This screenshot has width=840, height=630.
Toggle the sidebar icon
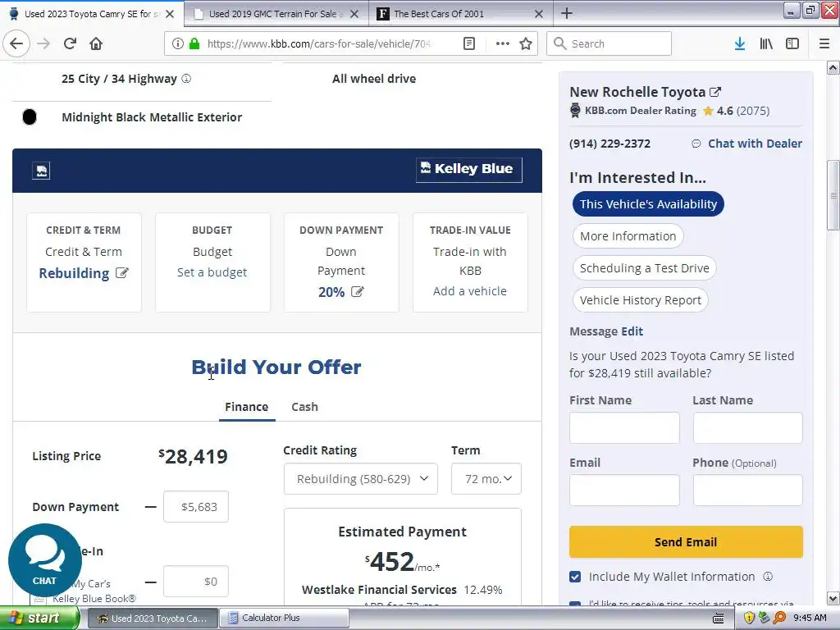coord(792,43)
